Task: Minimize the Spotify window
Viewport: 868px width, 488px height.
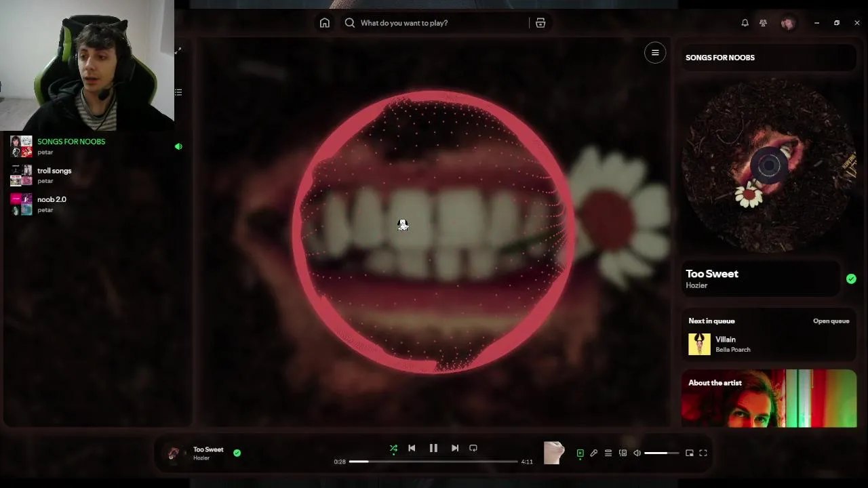Action: [816, 23]
